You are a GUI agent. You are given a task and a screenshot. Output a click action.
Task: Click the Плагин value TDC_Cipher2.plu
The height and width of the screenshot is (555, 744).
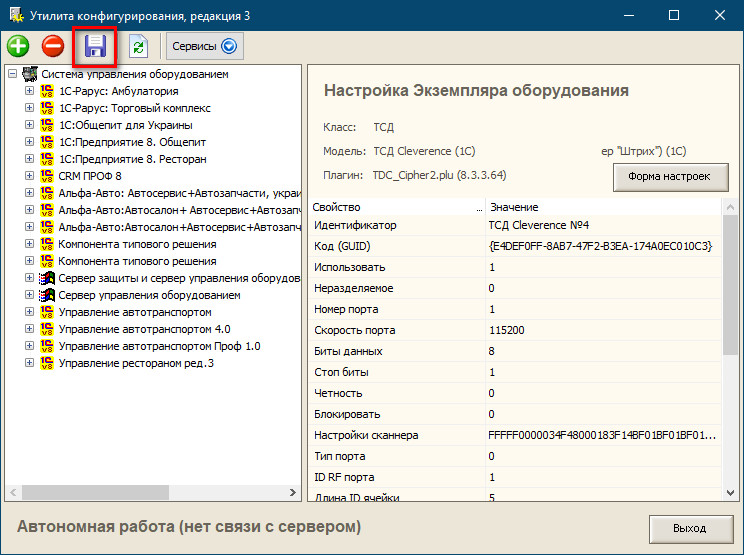pyautogui.click(x=439, y=175)
